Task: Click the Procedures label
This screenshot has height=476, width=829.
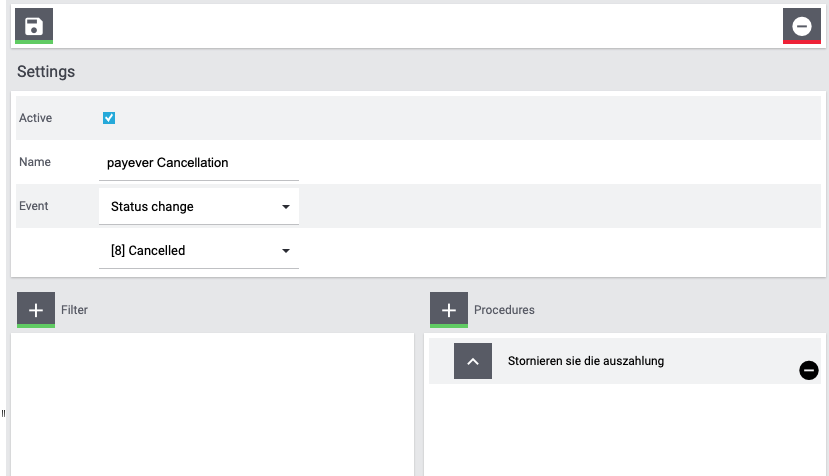Action: click(x=504, y=310)
